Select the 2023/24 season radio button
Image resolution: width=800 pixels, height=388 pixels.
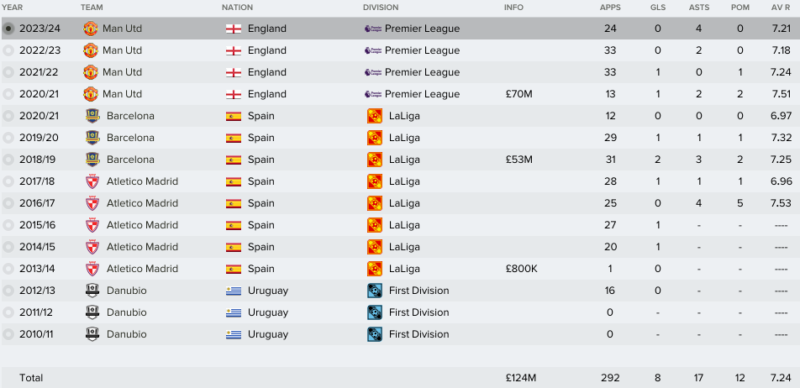point(8,29)
